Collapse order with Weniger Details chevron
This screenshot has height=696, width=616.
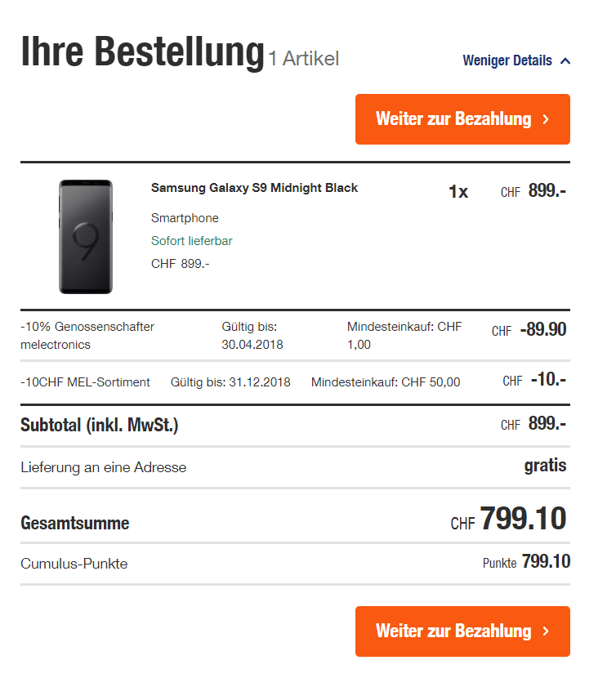(565, 61)
